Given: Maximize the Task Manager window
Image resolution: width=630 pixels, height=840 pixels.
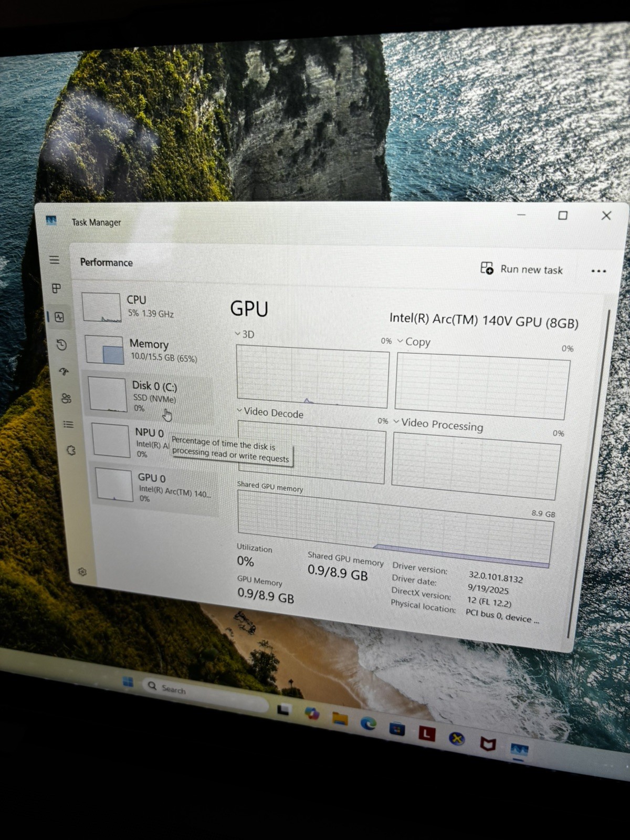Looking at the screenshot, I should pos(563,215).
